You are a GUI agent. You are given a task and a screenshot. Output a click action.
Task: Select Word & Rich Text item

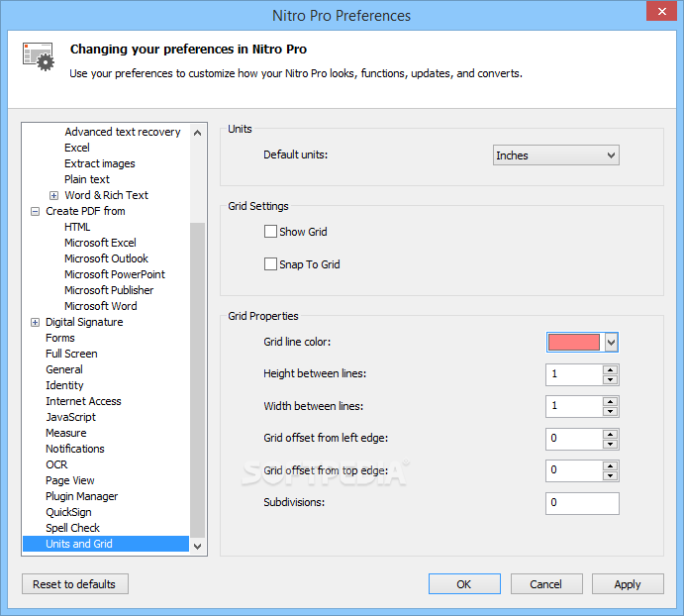tap(107, 195)
